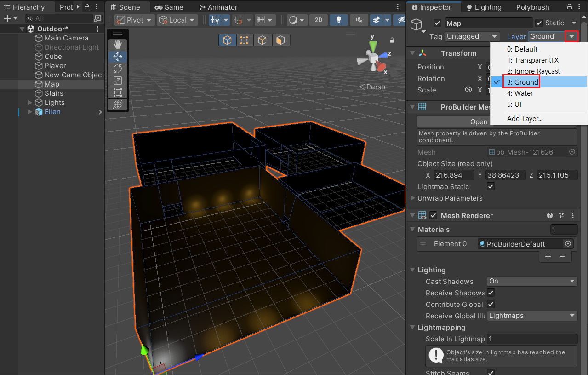Toggle snap increment magnet icon
The width and height of the screenshot is (588, 375).
[238, 20]
